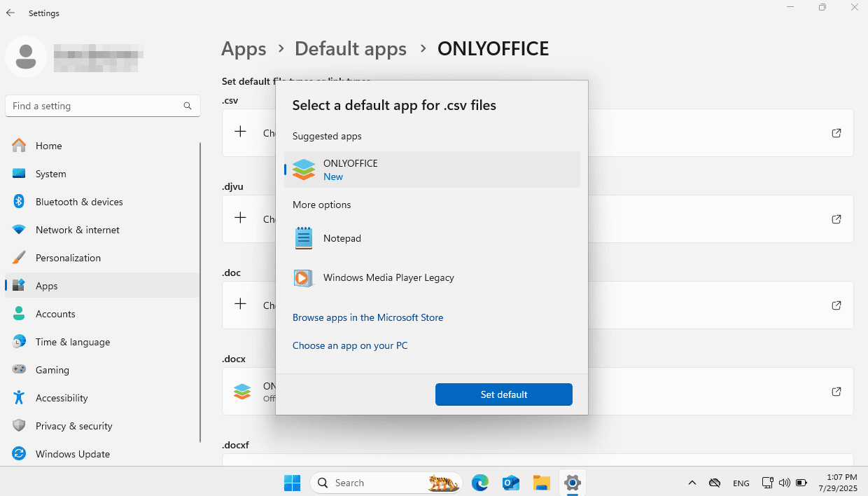
Task: Click the Set default button
Action: click(504, 394)
